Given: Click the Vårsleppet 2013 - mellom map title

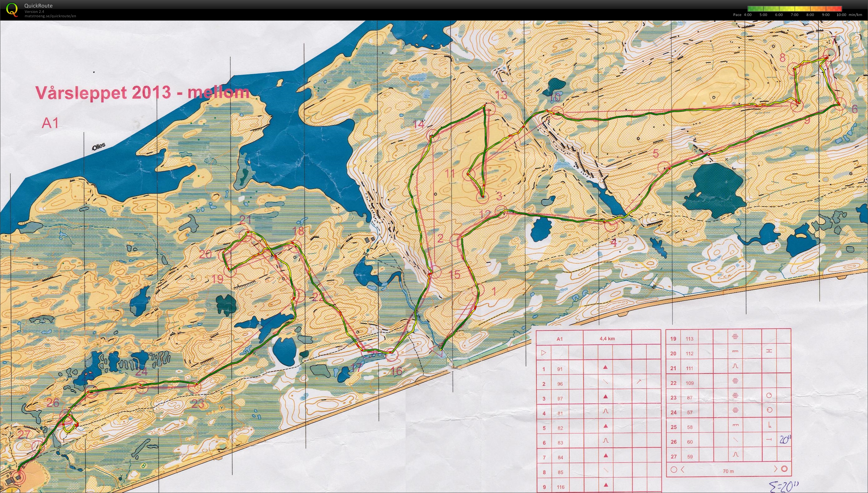Looking at the screenshot, I should pos(142,92).
